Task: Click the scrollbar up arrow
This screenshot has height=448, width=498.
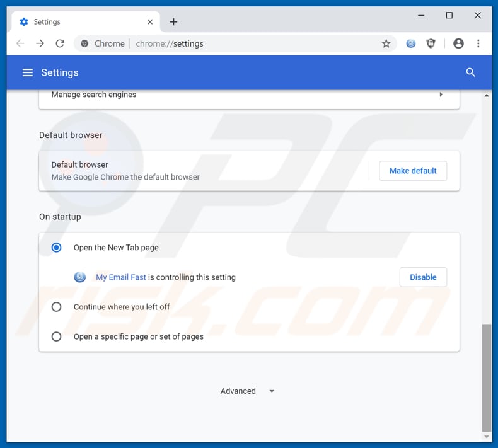Action: point(486,95)
